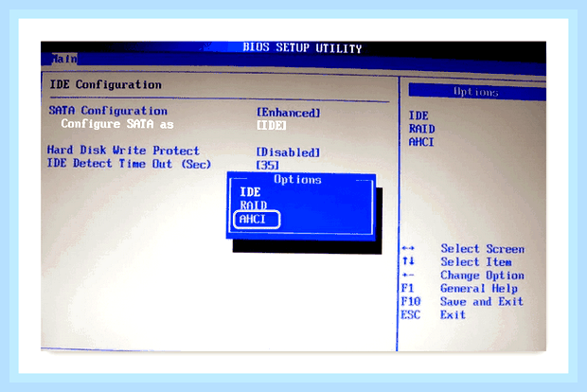This screenshot has width=587, height=392.
Task: Open the Main tab
Action: pos(64,59)
